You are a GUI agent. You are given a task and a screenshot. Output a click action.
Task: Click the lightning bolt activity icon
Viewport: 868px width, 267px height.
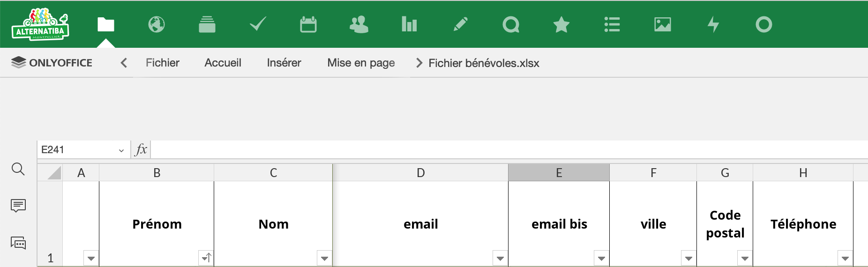713,24
